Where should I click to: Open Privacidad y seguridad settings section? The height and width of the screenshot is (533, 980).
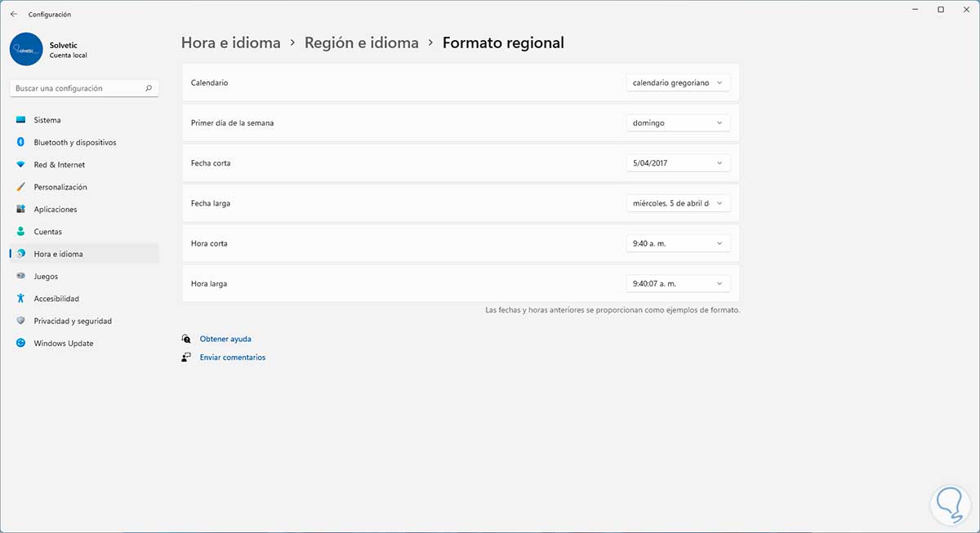(73, 321)
